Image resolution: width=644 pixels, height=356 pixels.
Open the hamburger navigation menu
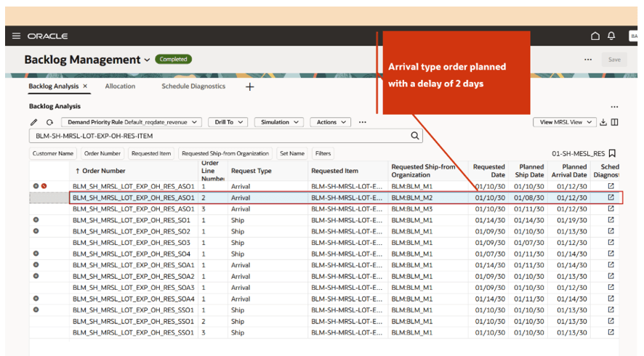tap(17, 36)
